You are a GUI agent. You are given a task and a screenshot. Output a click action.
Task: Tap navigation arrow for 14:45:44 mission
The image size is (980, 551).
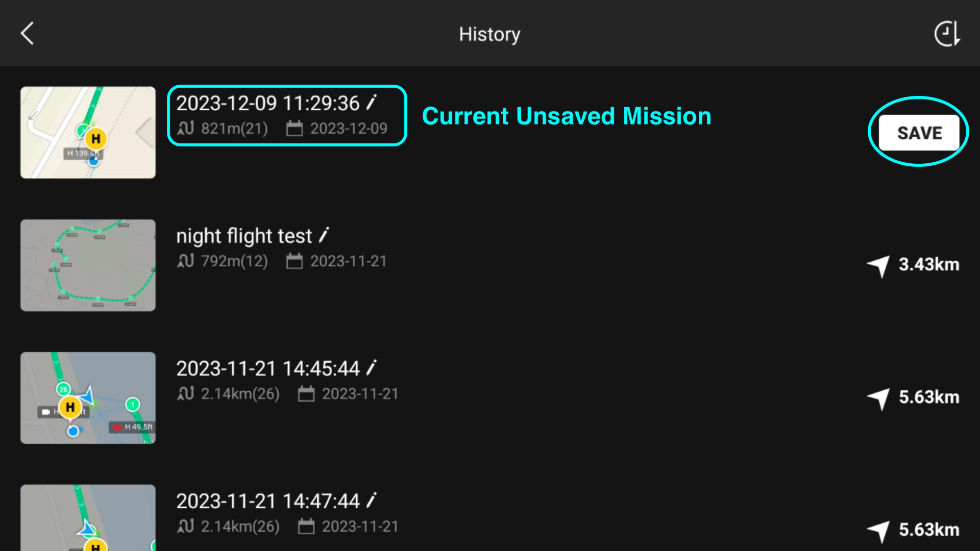(878, 398)
